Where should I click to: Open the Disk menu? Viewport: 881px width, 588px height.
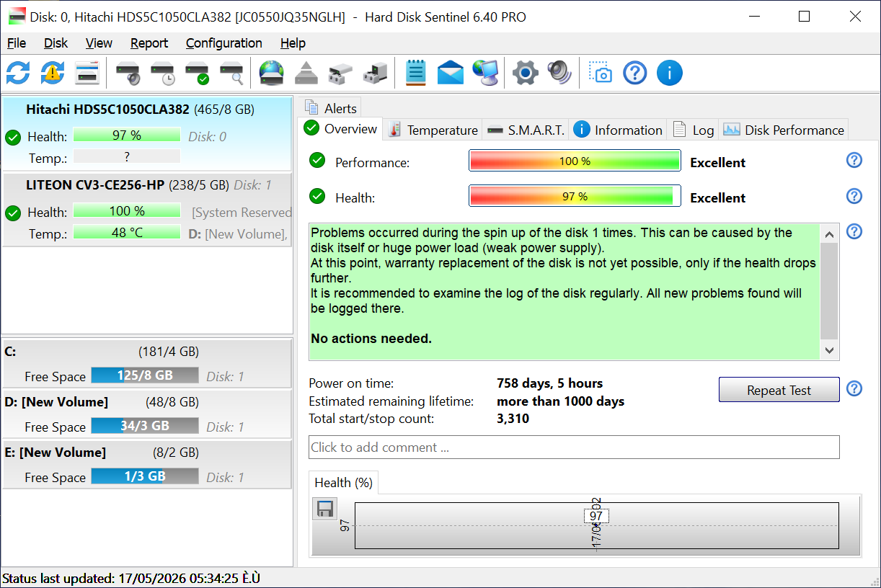click(x=56, y=43)
